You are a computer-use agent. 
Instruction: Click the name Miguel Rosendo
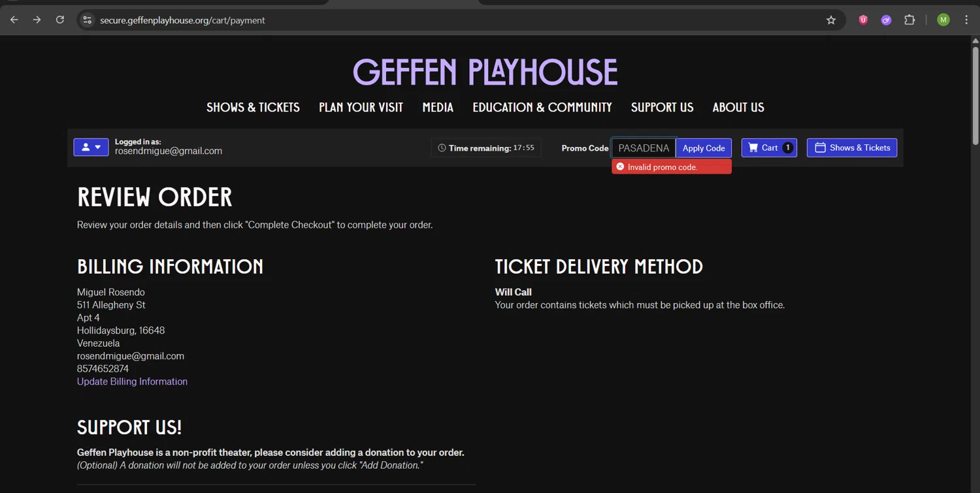click(111, 292)
